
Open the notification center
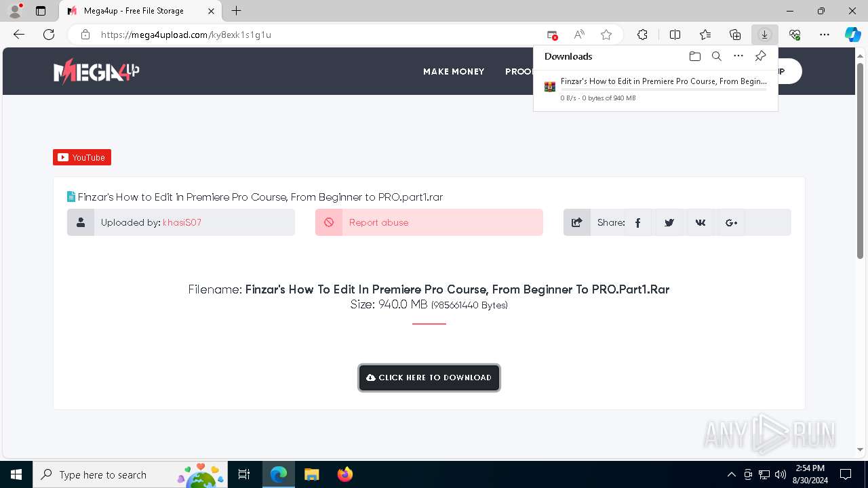coord(846,474)
